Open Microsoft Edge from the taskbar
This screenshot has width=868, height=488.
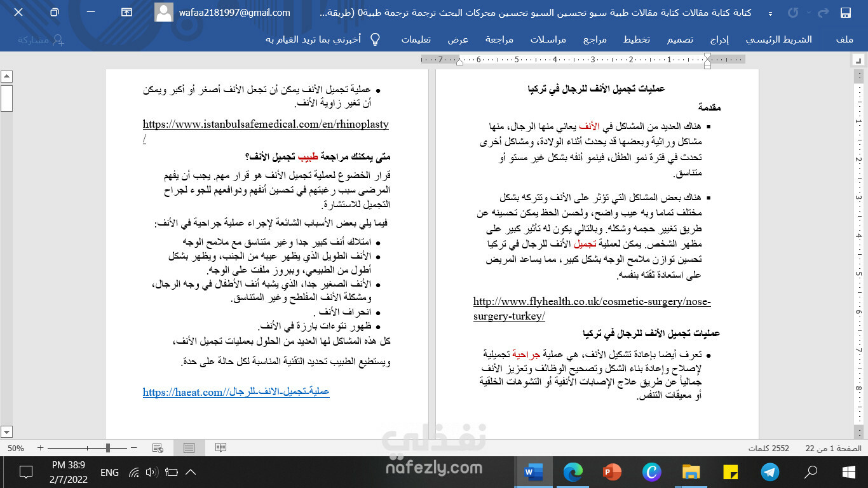[573, 472]
